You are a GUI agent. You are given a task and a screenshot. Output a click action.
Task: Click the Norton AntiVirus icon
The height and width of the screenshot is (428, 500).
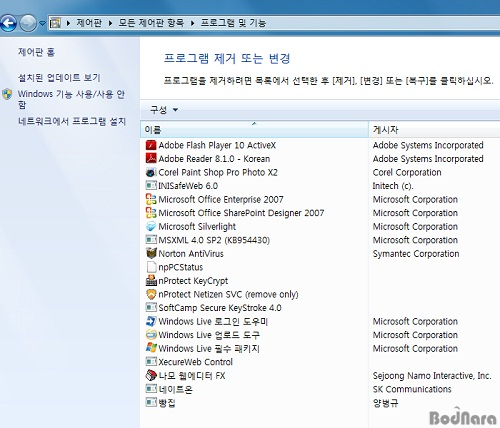coord(151,253)
